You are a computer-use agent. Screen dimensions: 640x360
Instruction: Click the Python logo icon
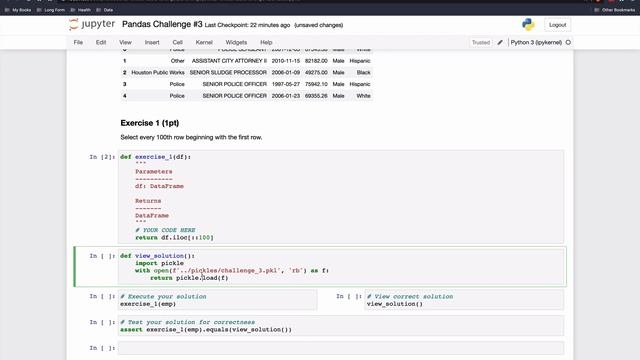528,24
